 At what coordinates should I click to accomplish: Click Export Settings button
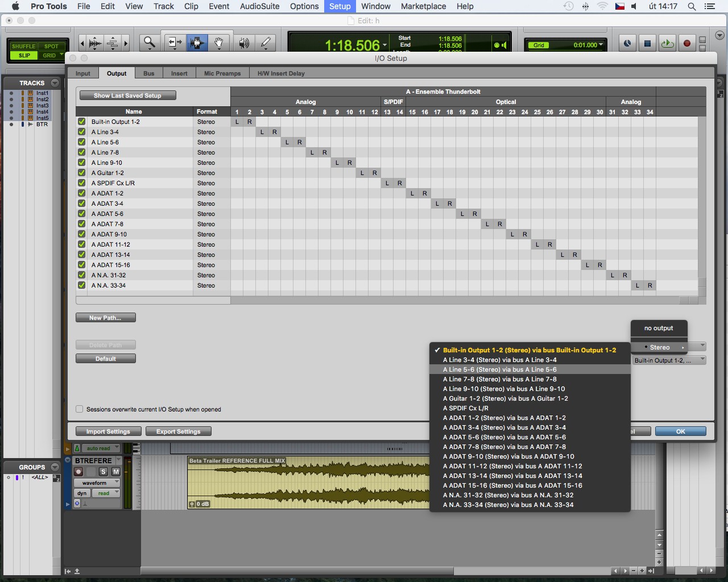coord(178,431)
